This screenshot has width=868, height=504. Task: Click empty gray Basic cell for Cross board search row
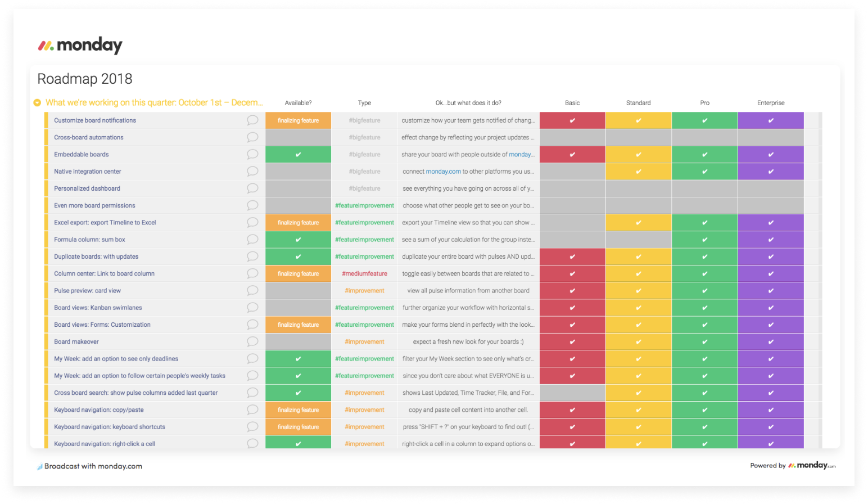click(x=572, y=393)
